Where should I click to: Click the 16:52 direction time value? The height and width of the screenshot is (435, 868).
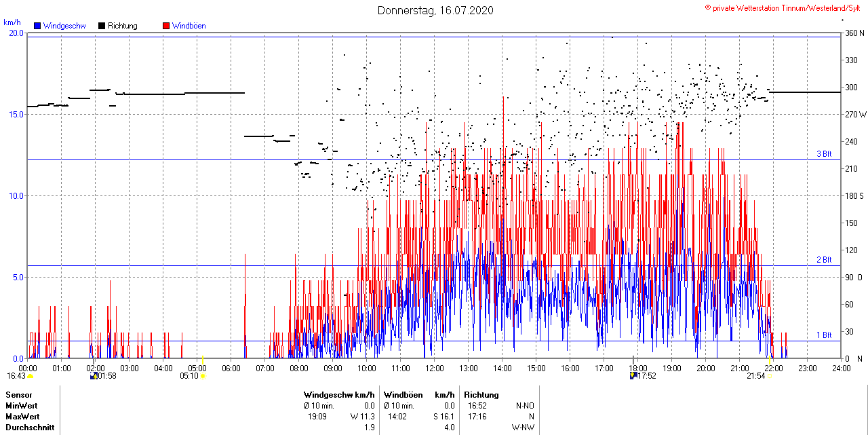[x=477, y=406]
